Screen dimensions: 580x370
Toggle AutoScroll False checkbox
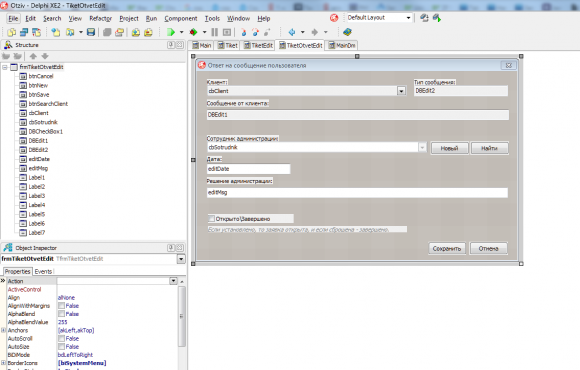(61, 339)
